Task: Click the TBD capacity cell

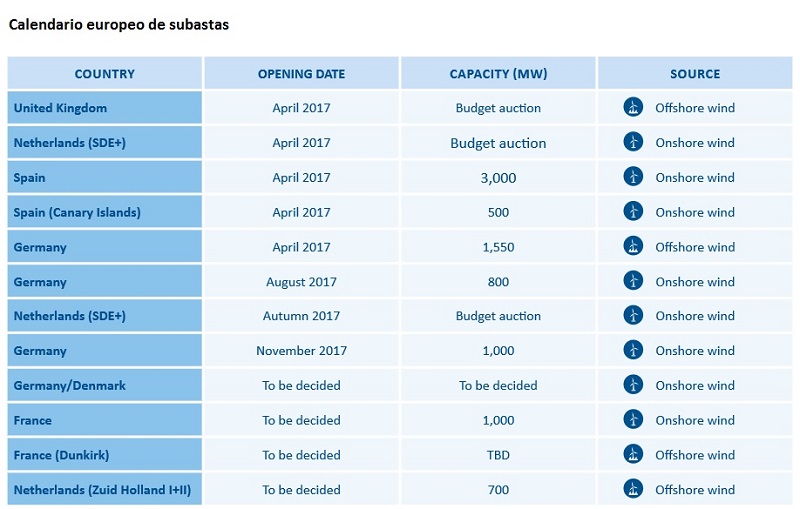Action: [498, 455]
